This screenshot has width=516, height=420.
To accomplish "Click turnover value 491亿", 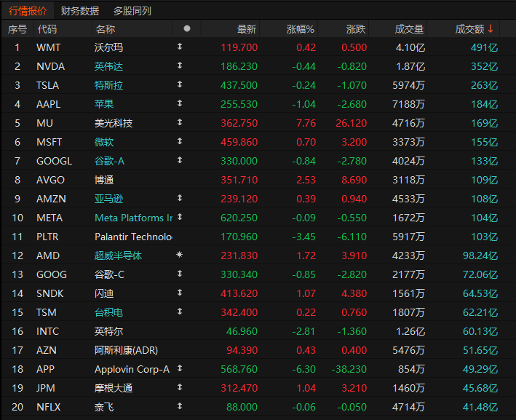I will point(484,47).
